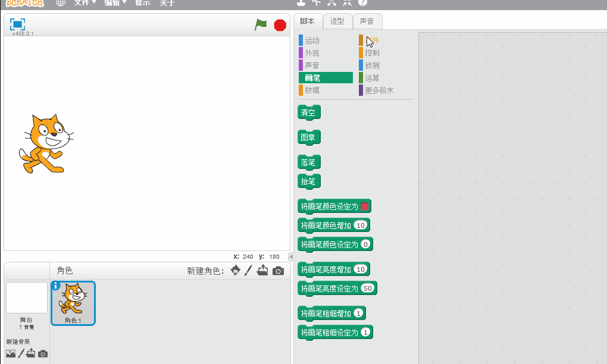Switch to the 造型 costumes tab

[x=337, y=21]
